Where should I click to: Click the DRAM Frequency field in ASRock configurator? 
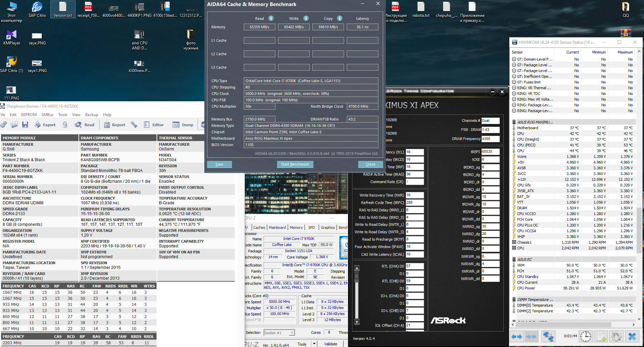click(490, 139)
